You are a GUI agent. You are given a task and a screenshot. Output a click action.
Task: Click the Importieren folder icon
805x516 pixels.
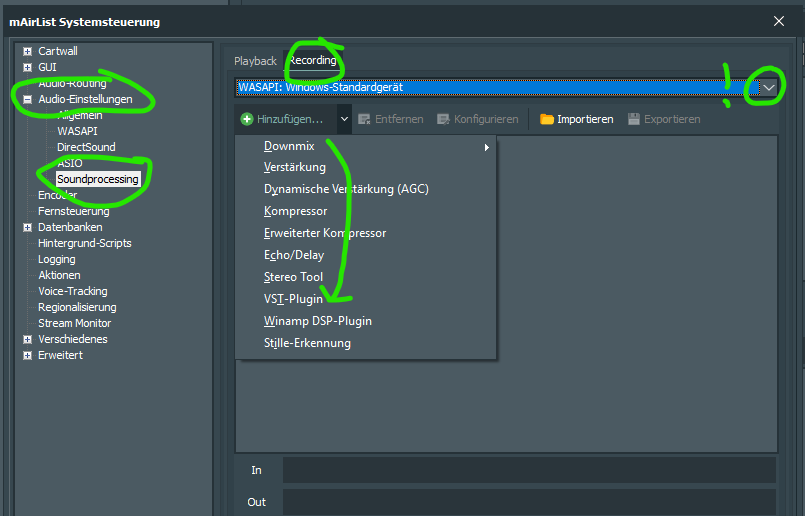tap(547, 119)
